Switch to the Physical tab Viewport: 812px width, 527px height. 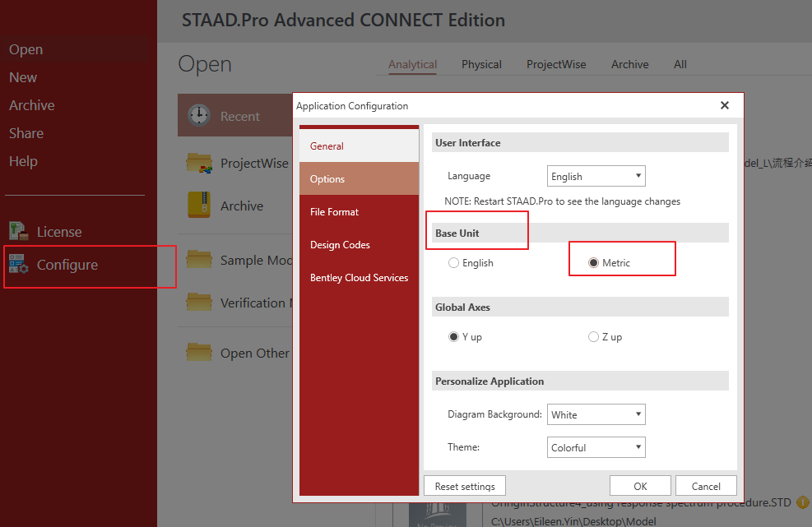(x=481, y=64)
